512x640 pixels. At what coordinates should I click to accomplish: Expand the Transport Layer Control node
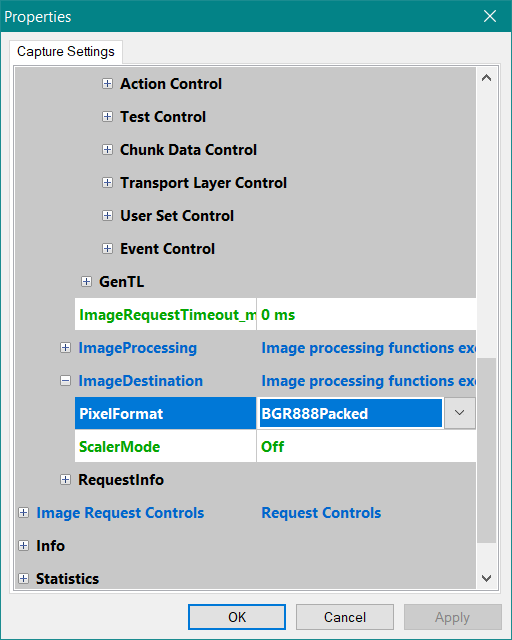click(x=107, y=182)
